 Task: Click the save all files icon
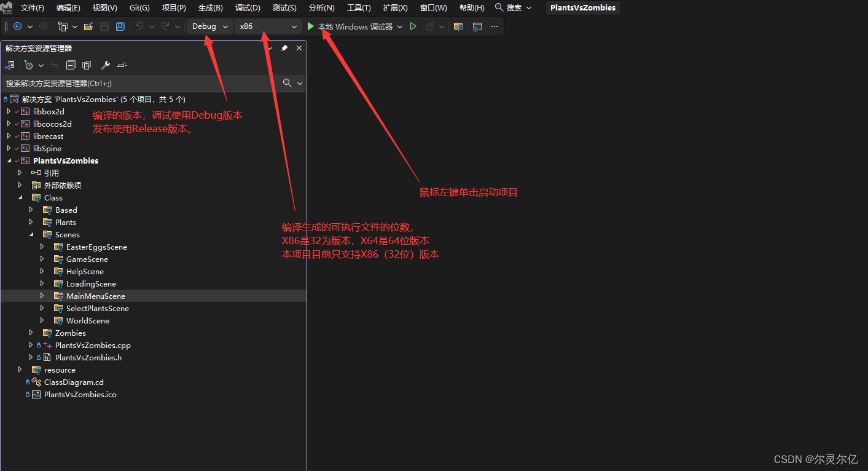120,26
